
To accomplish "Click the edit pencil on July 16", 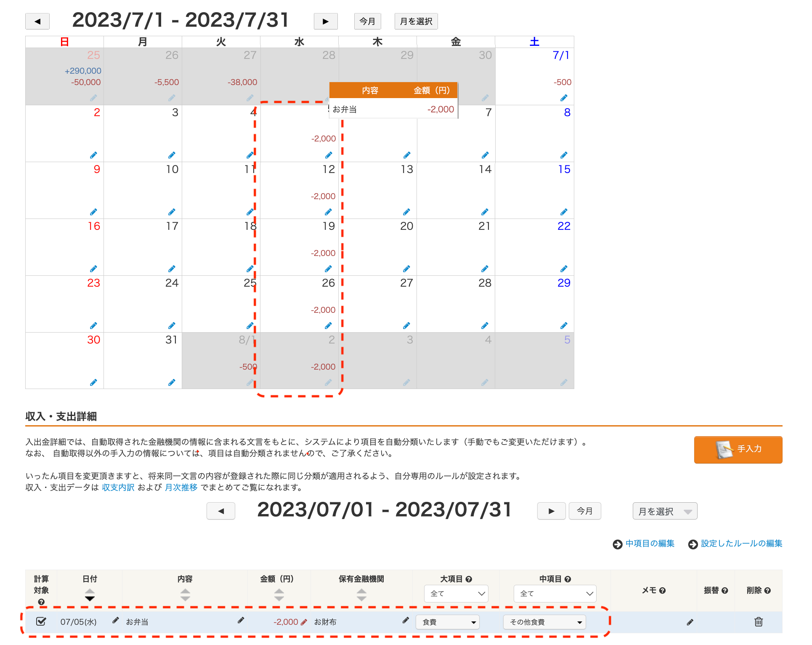I will coord(93,269).
